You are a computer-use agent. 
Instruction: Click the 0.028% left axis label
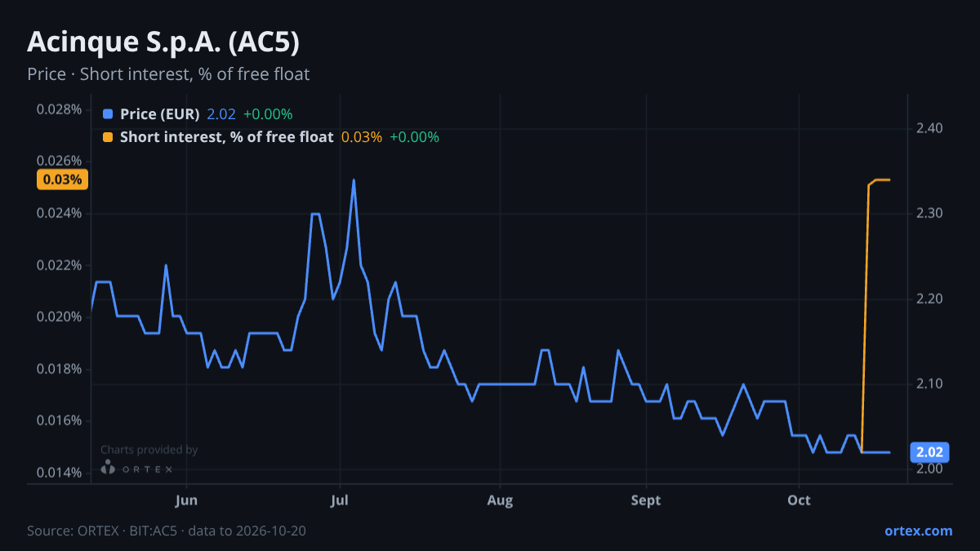coord(59,109)
